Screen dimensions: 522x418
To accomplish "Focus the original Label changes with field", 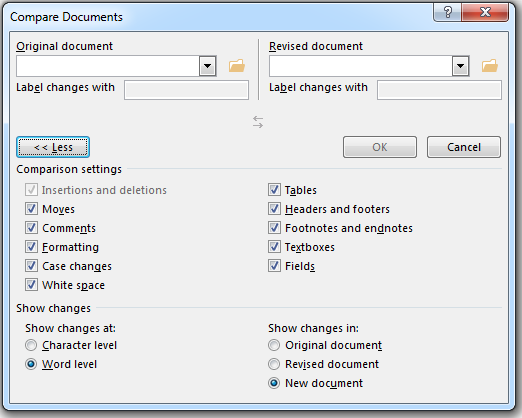I will (186, 90).
